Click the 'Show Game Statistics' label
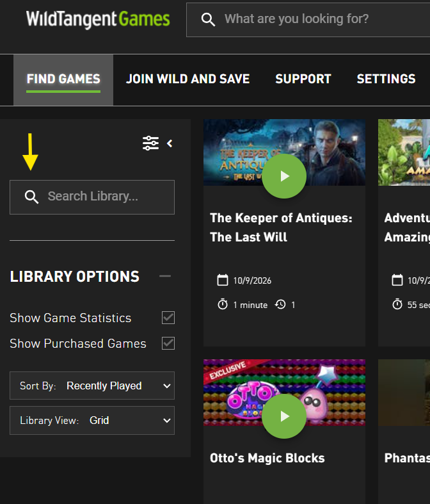The image size is (430, 504). (x=70, y=318)
